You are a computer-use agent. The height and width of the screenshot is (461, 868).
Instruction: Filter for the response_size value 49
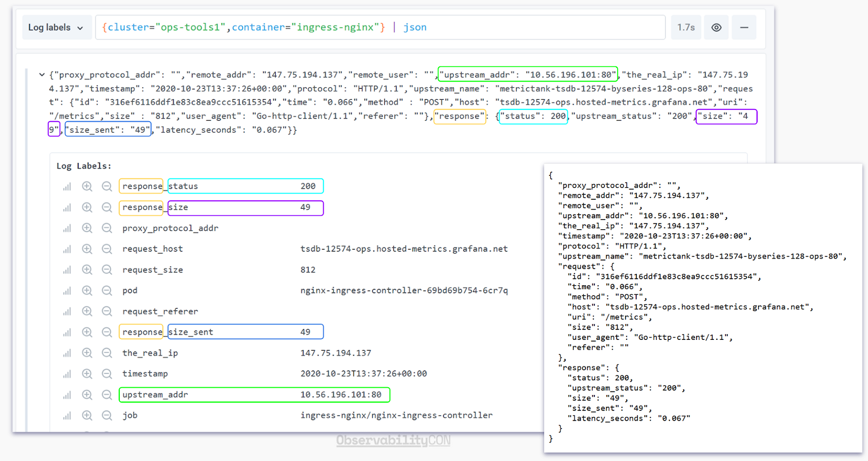point(87,207)
